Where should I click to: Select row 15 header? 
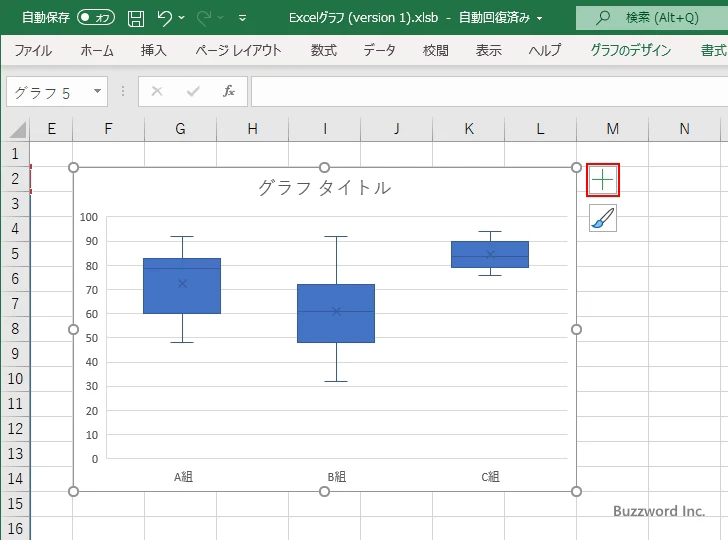[15, 503]
